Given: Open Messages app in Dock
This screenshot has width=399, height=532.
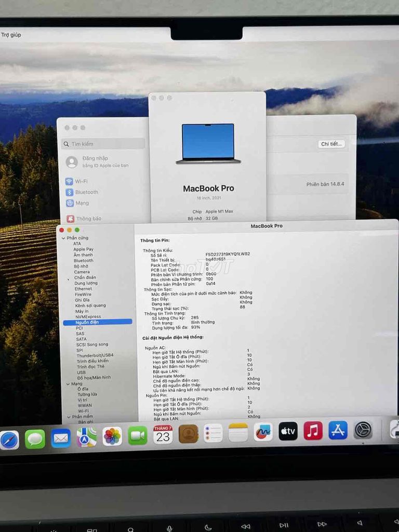Looking at the screenshot, I should coord(35,438).
